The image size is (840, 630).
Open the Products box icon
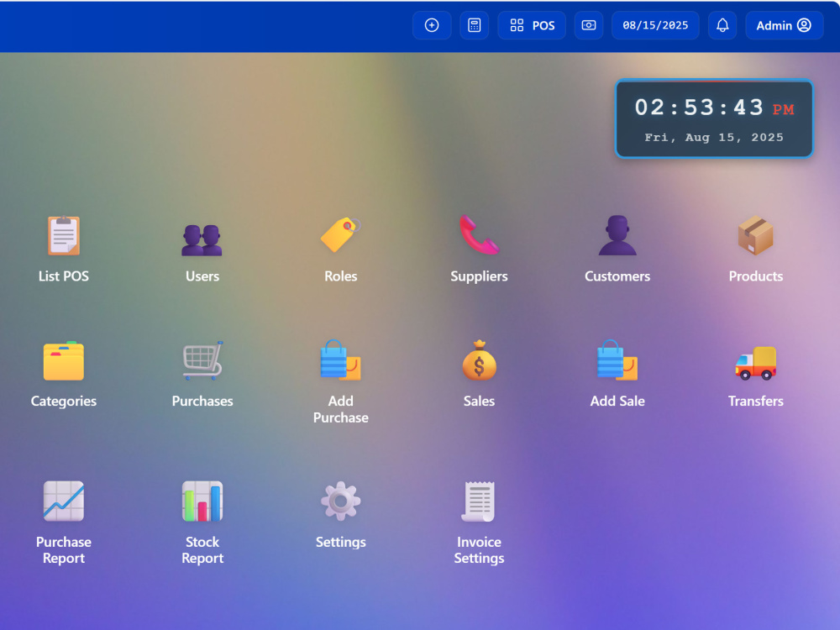click(755, 234)
